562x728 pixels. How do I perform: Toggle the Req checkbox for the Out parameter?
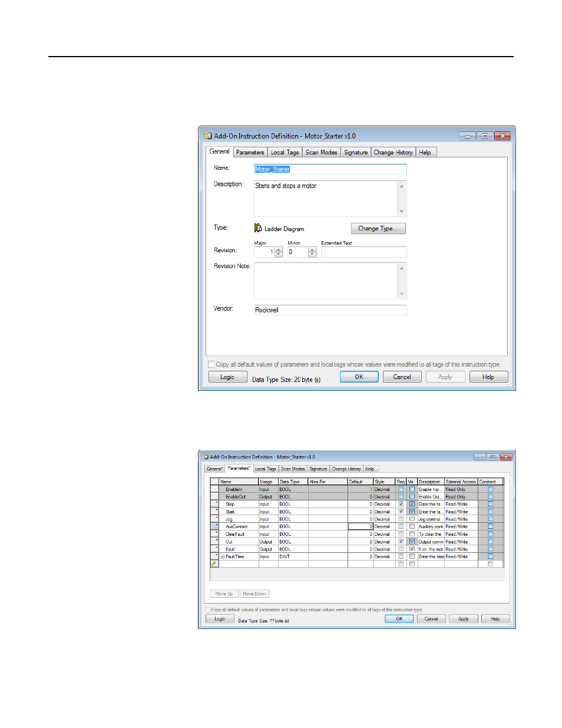click(401, 541)
